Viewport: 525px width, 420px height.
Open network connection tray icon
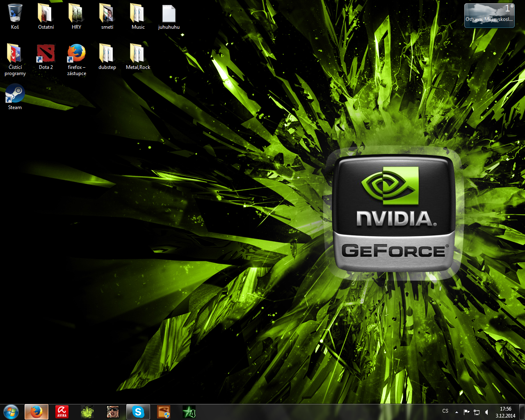pos(477,412)
